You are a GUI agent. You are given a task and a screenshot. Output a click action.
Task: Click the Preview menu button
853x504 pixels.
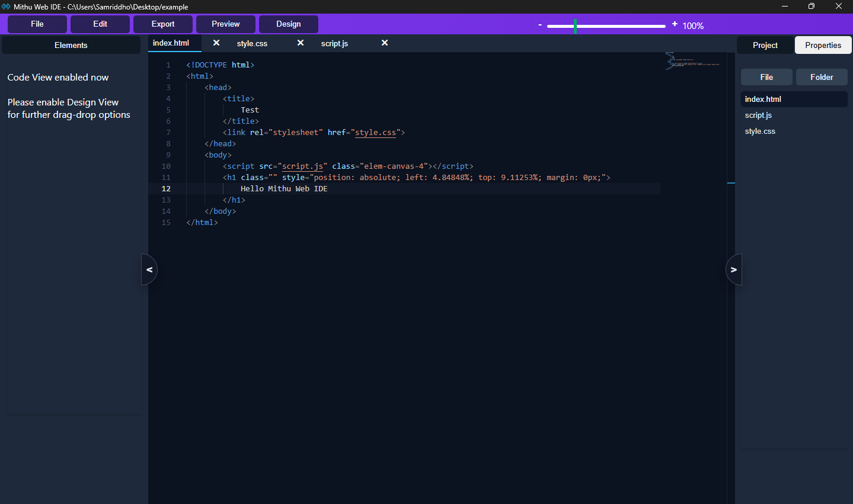[x=226, y=24]
